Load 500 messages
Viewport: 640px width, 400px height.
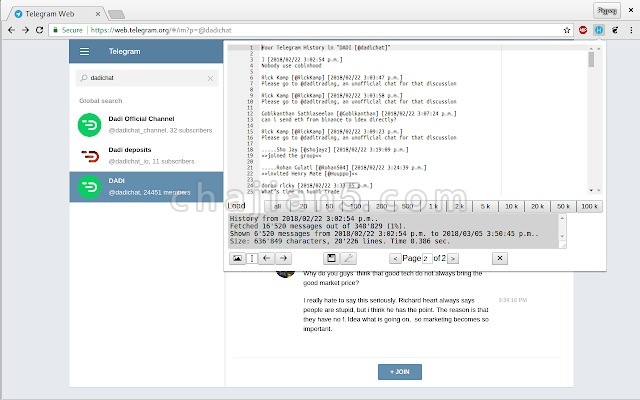(x=407, y=206)
